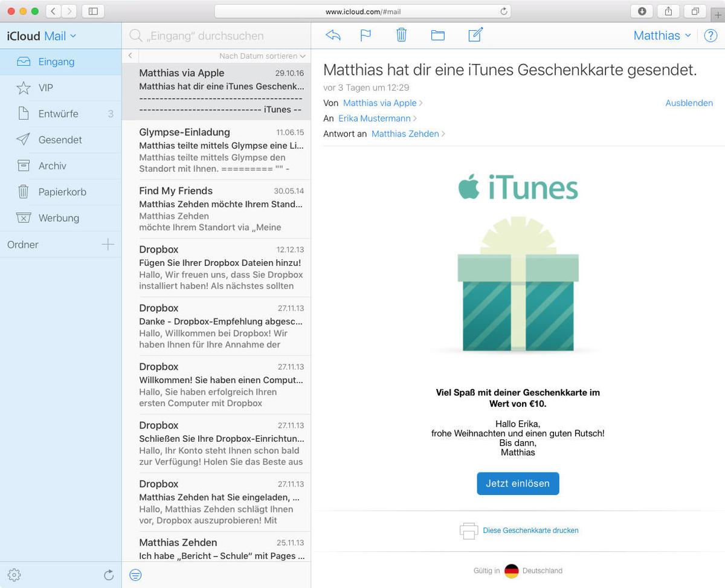Click the email subject heading
The width and height of the screenshot is (725, 588).
(510, 69)
